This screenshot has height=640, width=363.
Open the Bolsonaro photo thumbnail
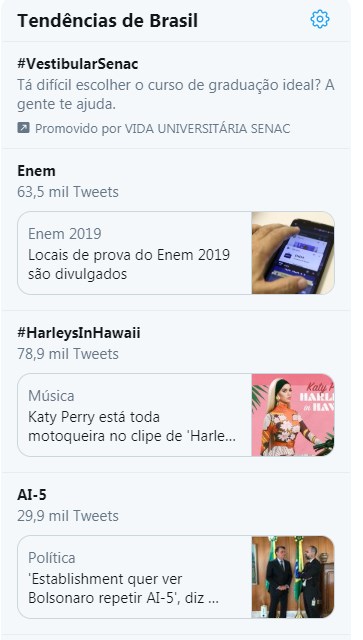pyautogui.click(x=293, y=577)
